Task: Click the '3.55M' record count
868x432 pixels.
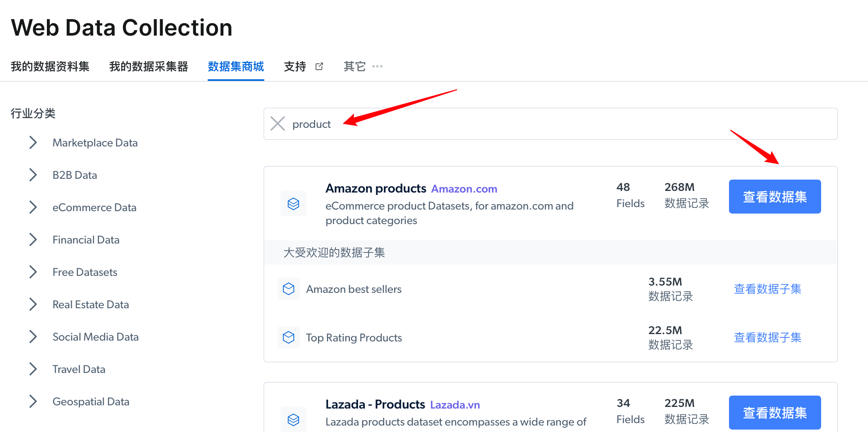Action: (x=665, y=282)
